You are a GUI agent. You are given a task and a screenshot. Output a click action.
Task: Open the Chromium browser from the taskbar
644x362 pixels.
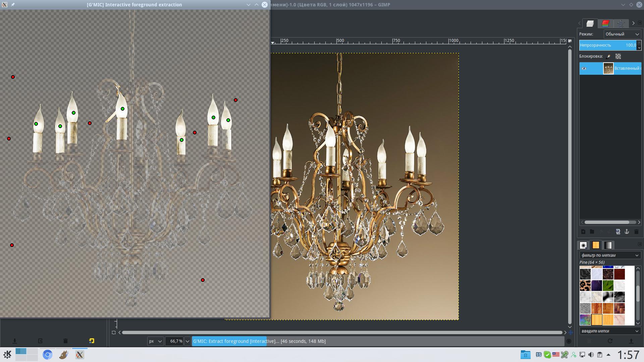[x=47, y=355]
